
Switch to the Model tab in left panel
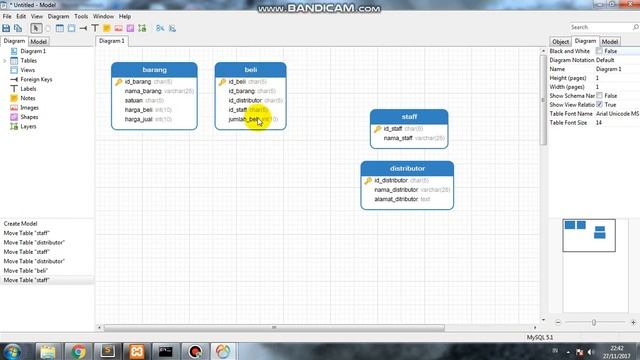(38, 42)
